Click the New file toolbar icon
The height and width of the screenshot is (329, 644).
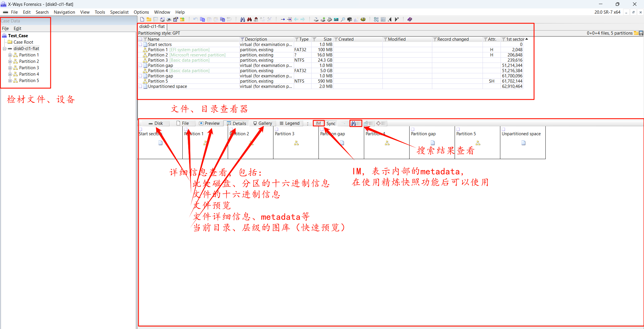coord(142,19)
